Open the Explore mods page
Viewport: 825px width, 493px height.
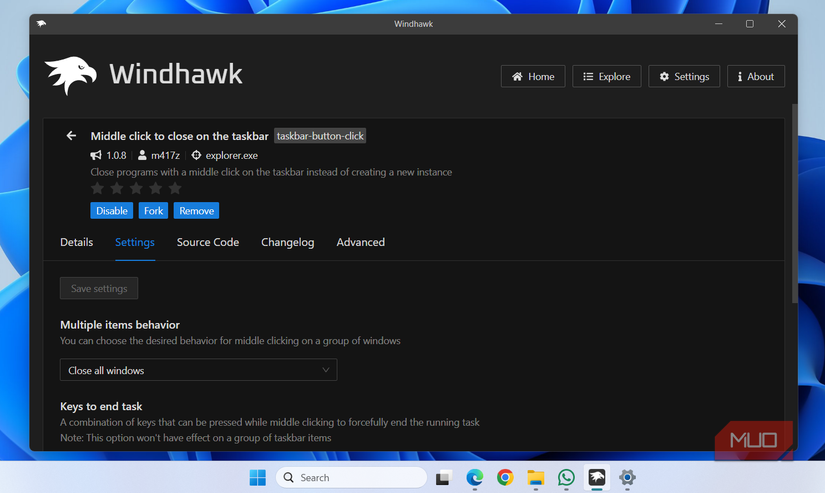[607, 76]
